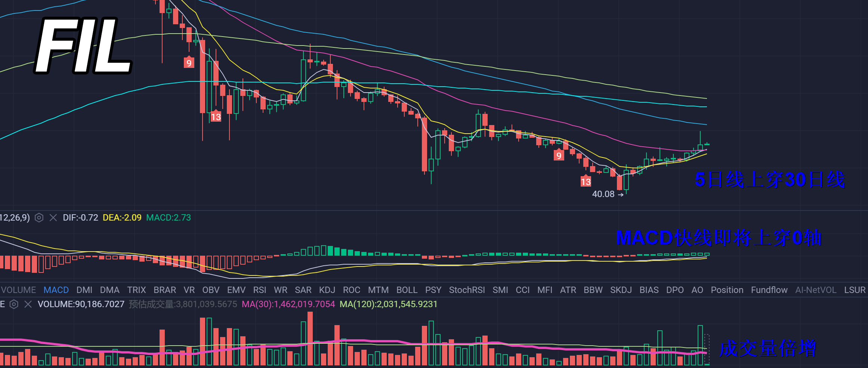Choose the BRAR indicator
868x368 pixels.
[165, 290]
